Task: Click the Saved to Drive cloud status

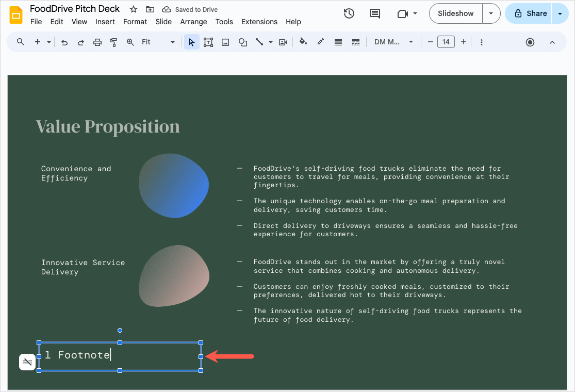Action: pyautogui.click(x=190, y=9)
